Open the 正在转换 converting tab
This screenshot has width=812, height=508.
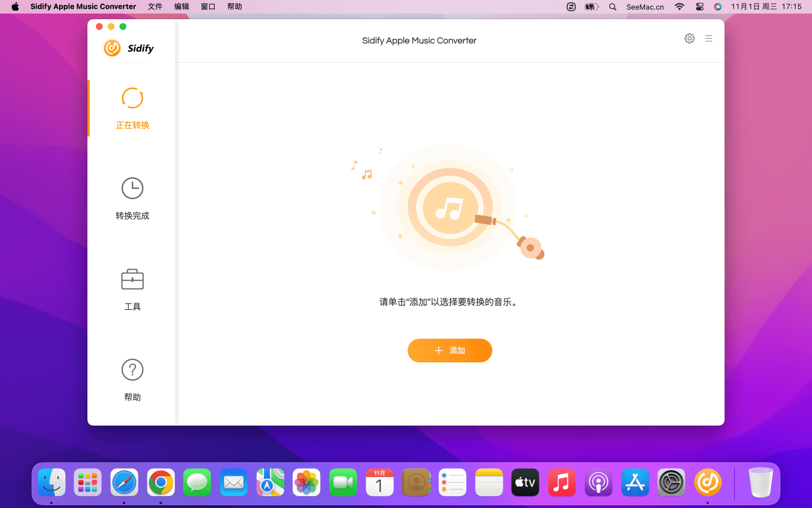coord(132,108)
